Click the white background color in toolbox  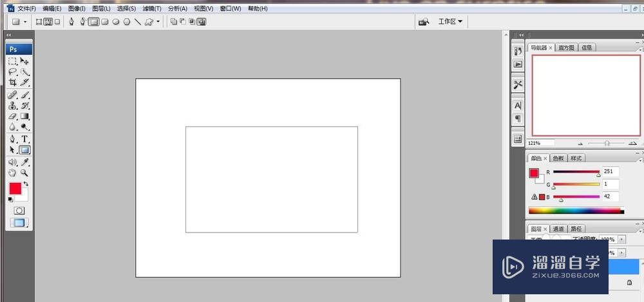[24, 197]
